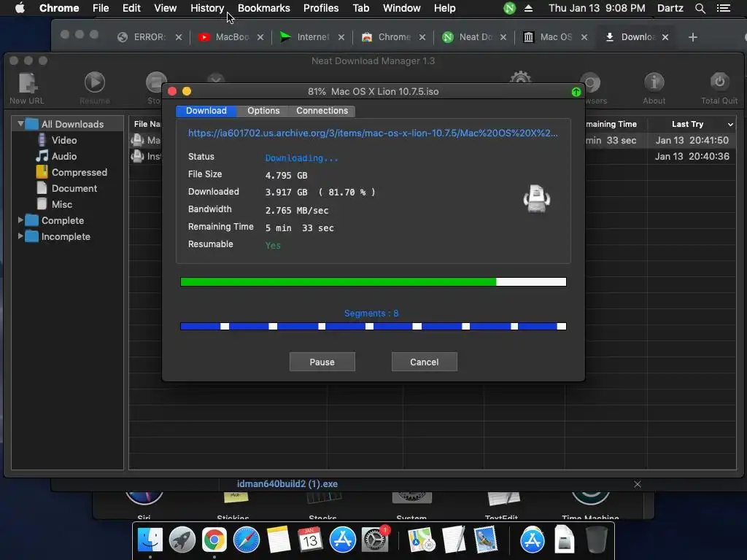
Task: Open a new Chrome tab with plus button
Action: click(x=693, y=37)
